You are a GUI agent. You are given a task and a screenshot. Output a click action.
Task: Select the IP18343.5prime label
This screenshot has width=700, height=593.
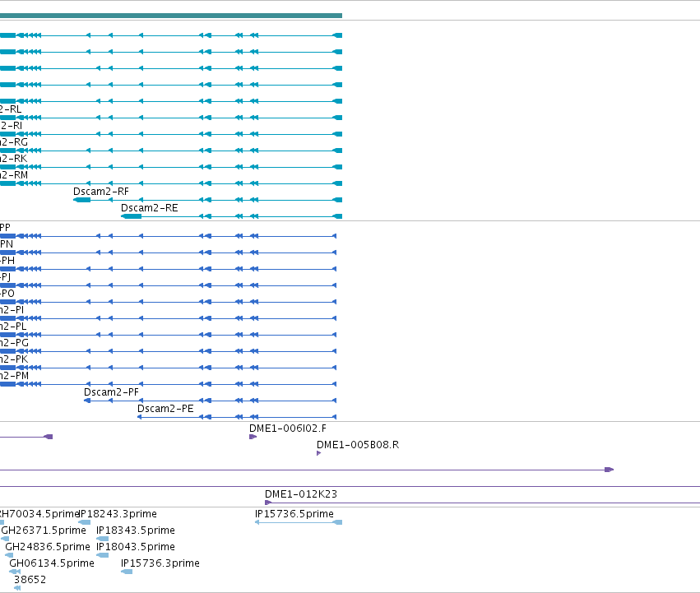point(136,530)
